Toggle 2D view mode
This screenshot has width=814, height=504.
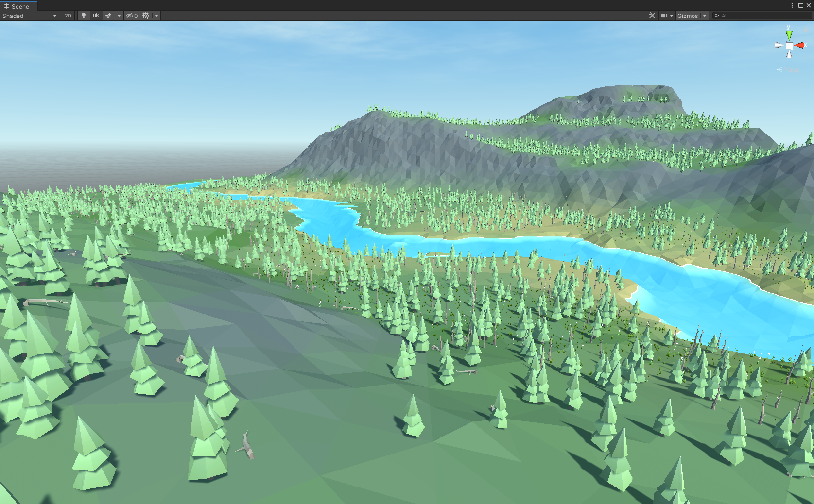(68, 16)
